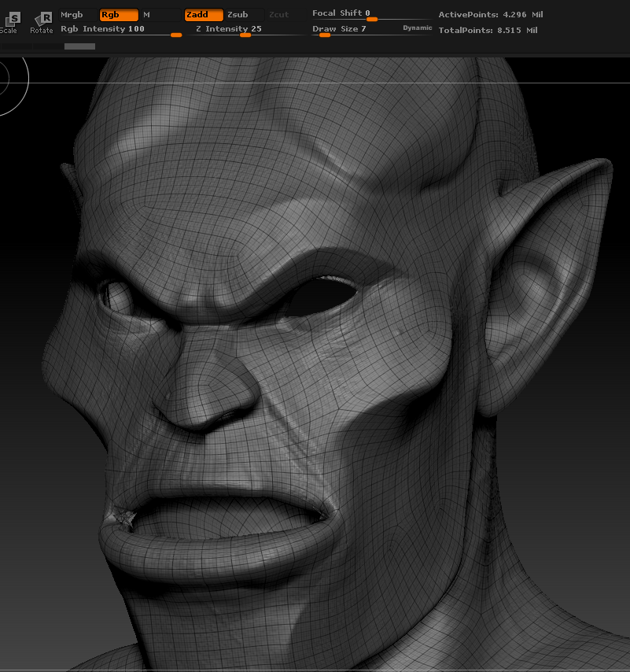Click the "ActivePoints: 4.296 Mil" readout
630x672 pixels.
point(490,15)
